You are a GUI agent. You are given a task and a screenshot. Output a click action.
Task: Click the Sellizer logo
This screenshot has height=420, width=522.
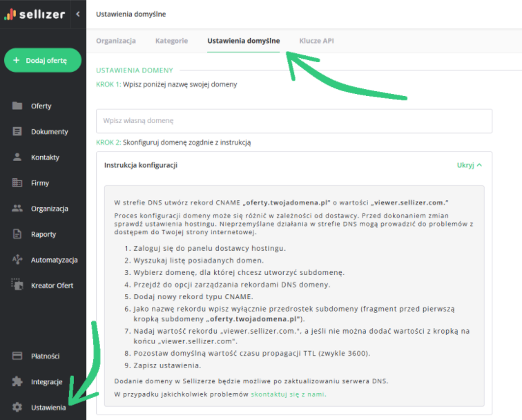pos(35,14)
